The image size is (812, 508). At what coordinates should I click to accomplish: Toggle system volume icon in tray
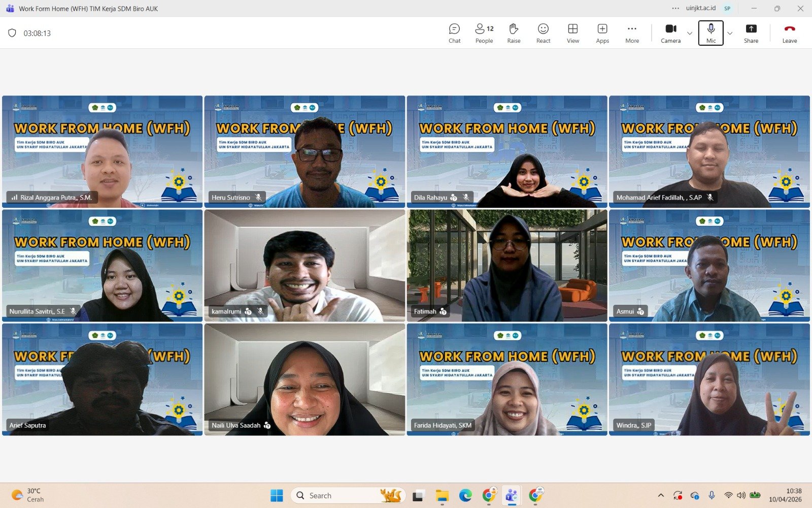(741, 495)
